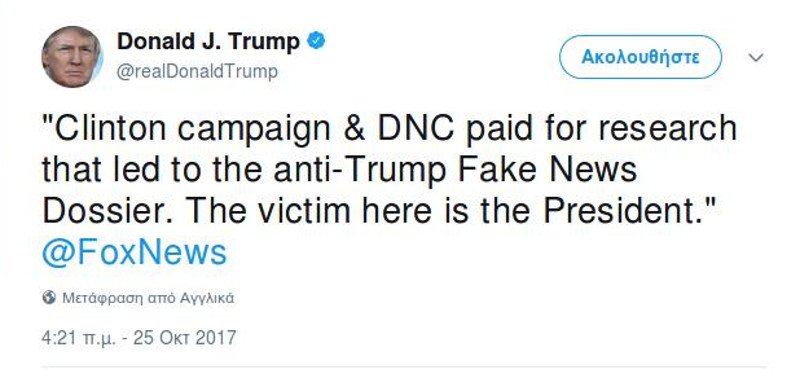Translate the tweet via Μετάφραση από Αγγλικά
The width and height of the screenshot is (800, 378).
click(148, 298)
